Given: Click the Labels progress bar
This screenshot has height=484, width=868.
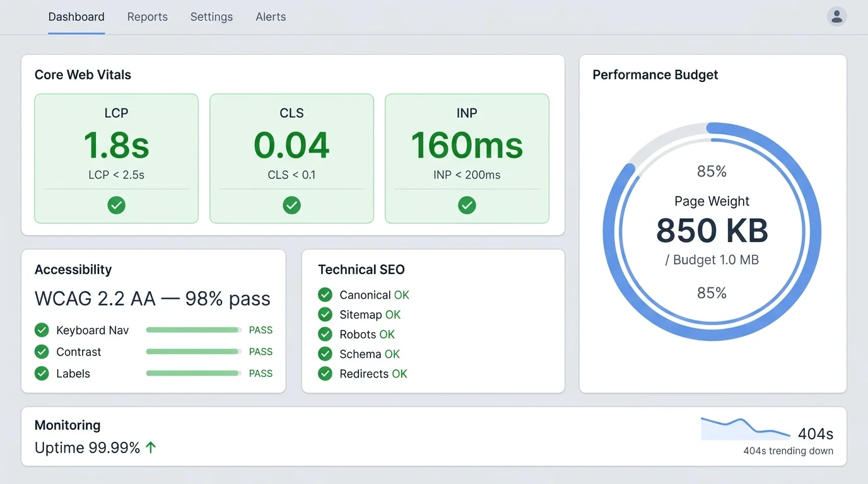Looking at the screenshot, I should 194,373.
